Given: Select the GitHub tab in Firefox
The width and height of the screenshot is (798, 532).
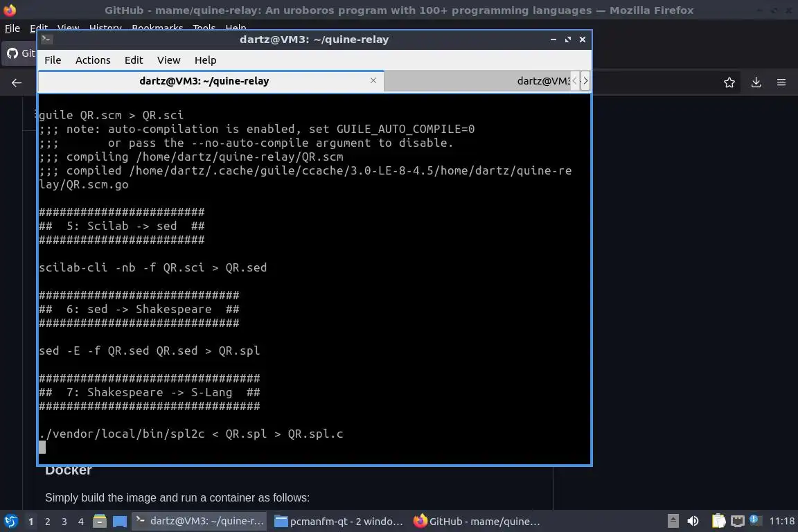Looking at the screenshot, I should click(20, 53).
